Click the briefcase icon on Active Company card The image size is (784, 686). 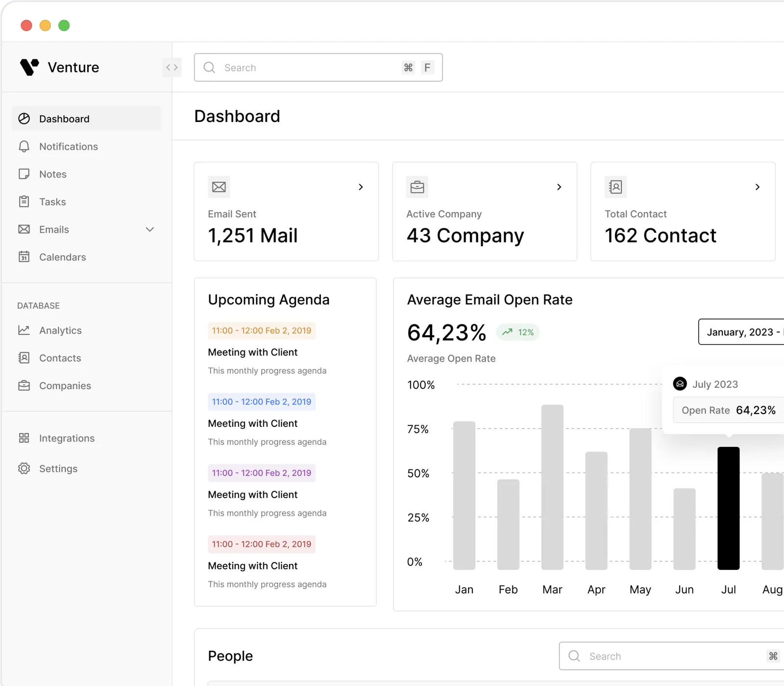417,187
